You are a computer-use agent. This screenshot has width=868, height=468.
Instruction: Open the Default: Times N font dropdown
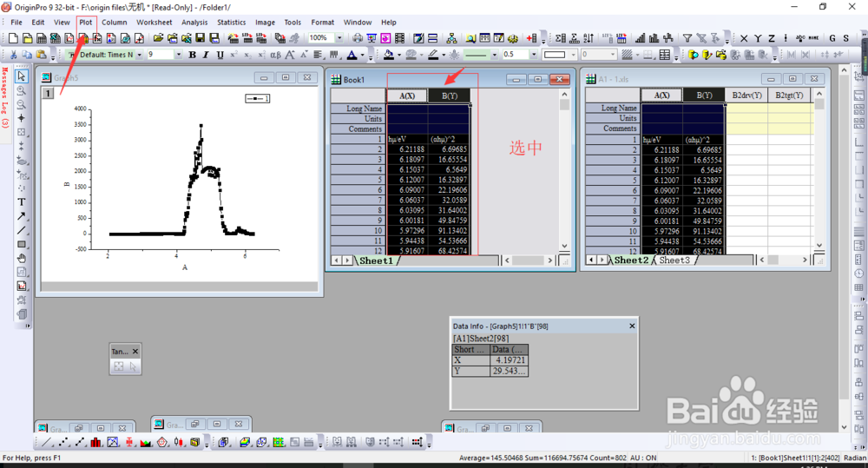tap(140, 55)
